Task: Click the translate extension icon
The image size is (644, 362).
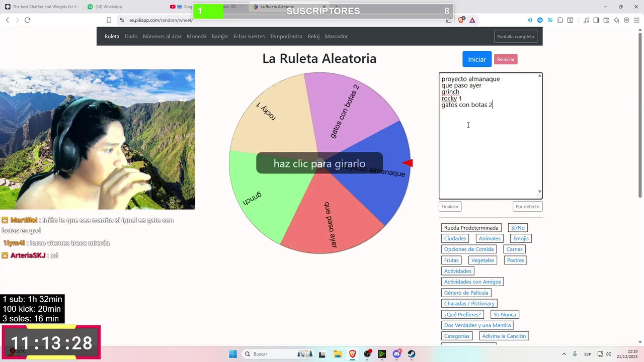Action: pyautogui.click(x=550, y=20)
